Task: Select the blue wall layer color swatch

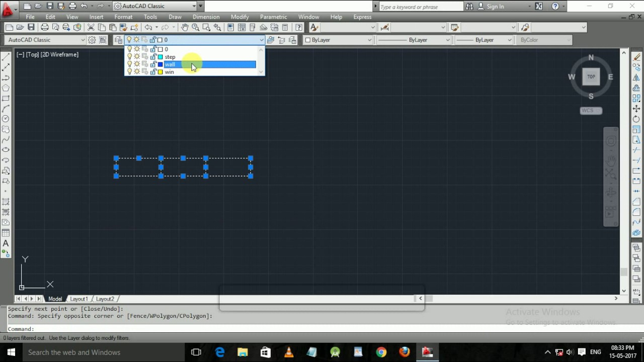Action: (x=160, y=64)
